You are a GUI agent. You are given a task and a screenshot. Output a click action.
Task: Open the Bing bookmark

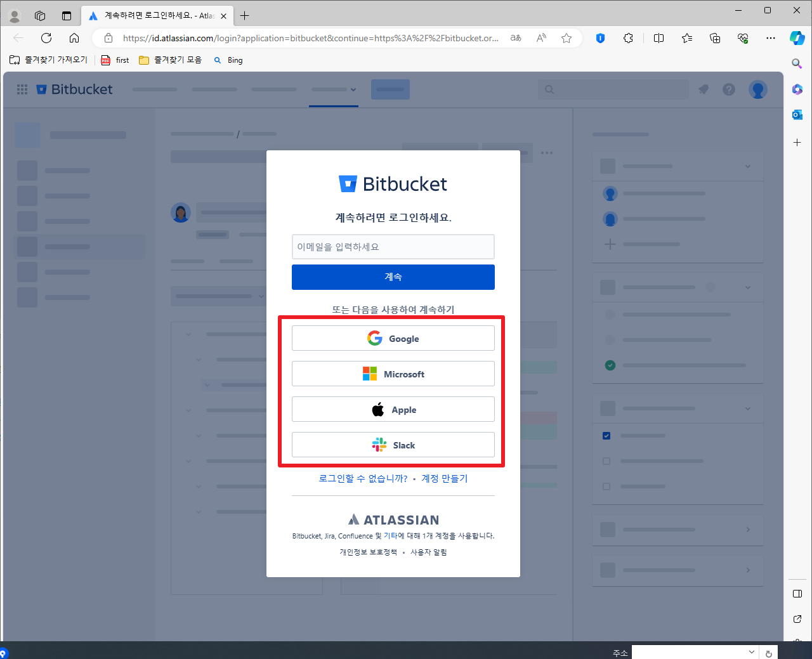click(228, 60)
